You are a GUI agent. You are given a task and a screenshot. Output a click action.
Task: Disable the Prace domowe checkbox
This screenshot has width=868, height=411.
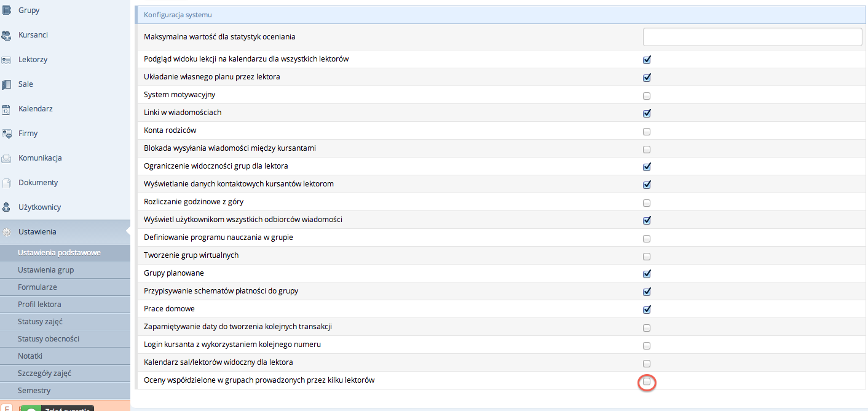pos(647,309)
